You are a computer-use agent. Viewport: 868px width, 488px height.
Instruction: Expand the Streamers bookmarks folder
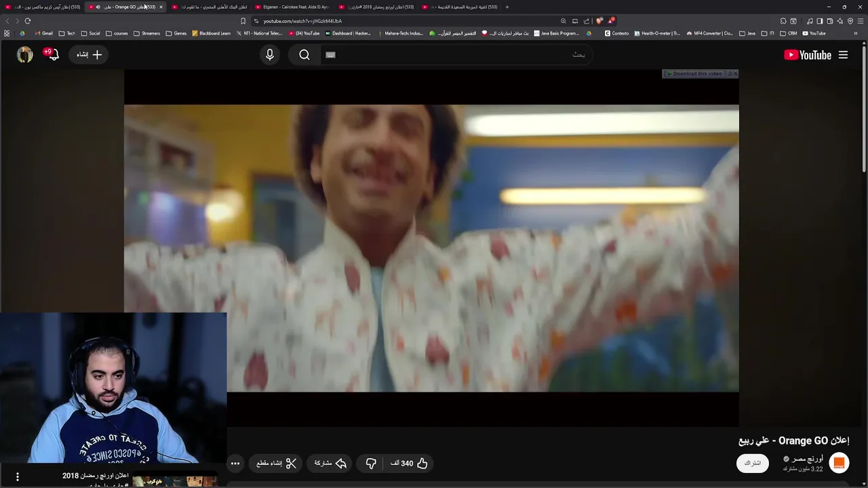pyautogui.click(x=146, y=33)
